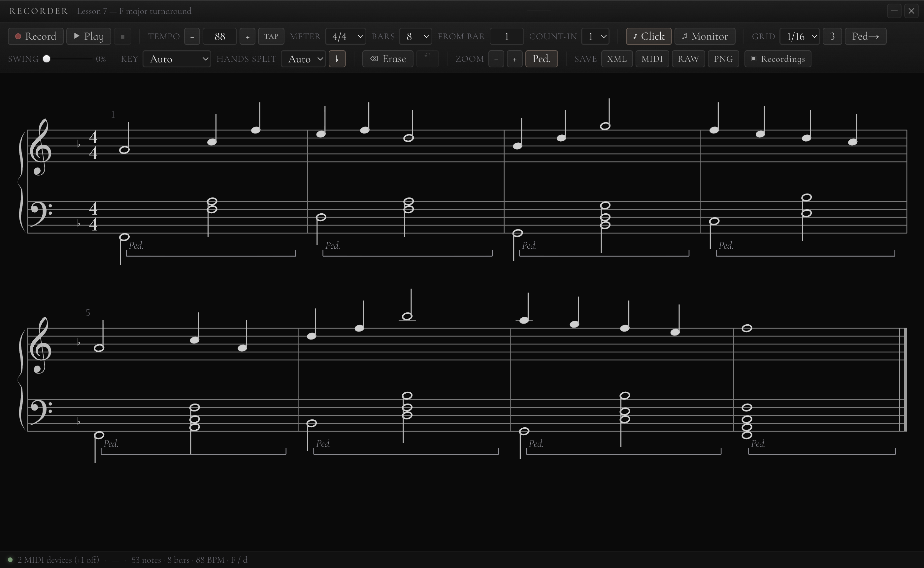Erase notes with the Erase button
This screenshot has height=568, width=924.
pyautogui.click(x=388, y=59)
